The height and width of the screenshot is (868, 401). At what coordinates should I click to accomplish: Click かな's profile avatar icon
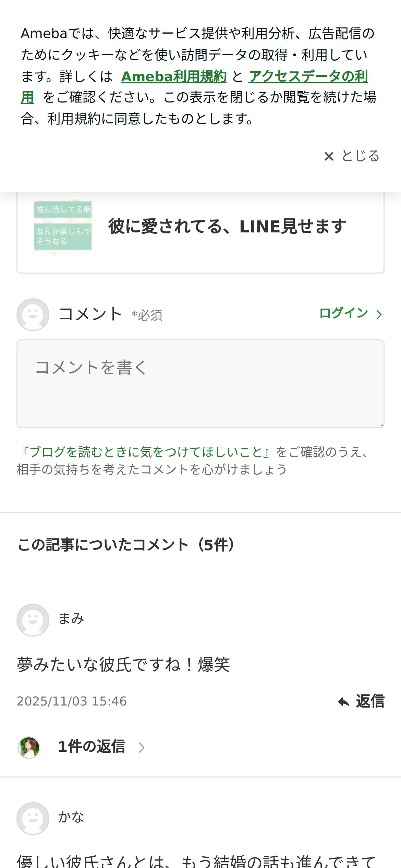tap(33, 818)
